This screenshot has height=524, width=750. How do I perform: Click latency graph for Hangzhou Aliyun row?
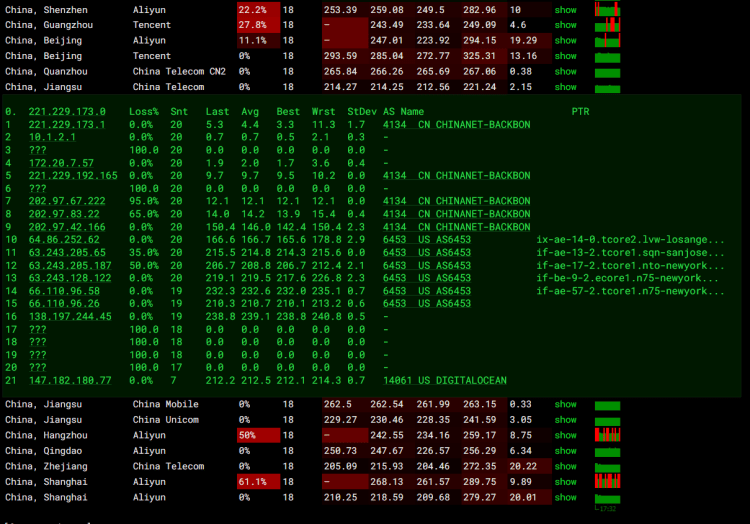(607, 435)
